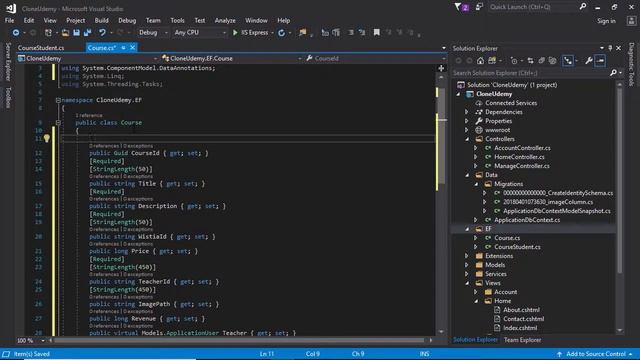Click the Open File folder icon
Viewport: 640px width, 360px height.
click(x=65, y=33)
